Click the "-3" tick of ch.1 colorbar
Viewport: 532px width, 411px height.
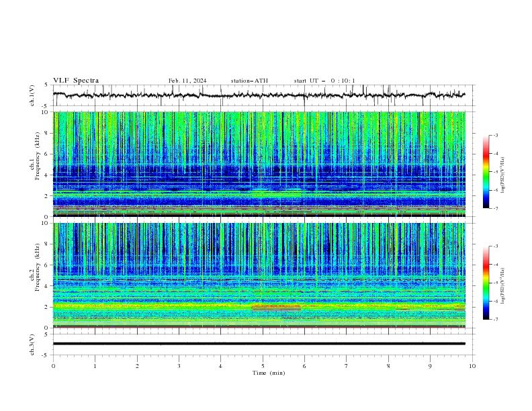pos(496,135)
